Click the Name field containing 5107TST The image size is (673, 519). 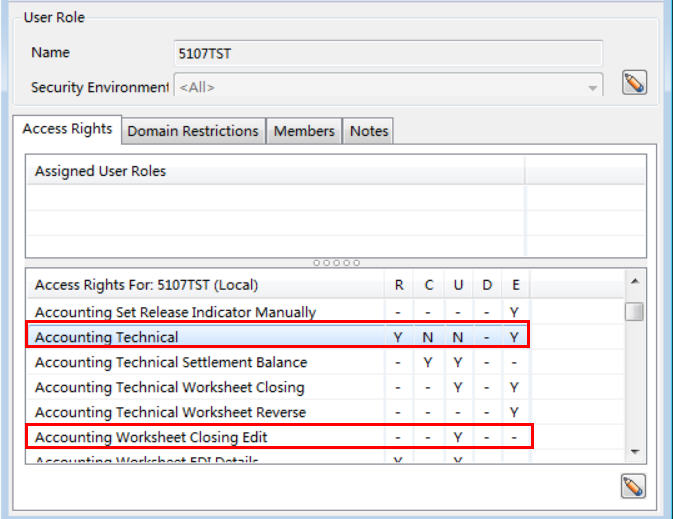(x=388, y=52)
